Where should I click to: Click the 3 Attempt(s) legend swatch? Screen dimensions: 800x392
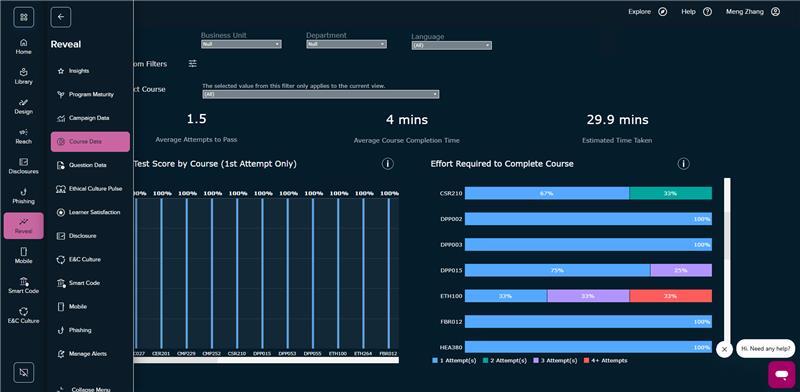tap(536, 360)
